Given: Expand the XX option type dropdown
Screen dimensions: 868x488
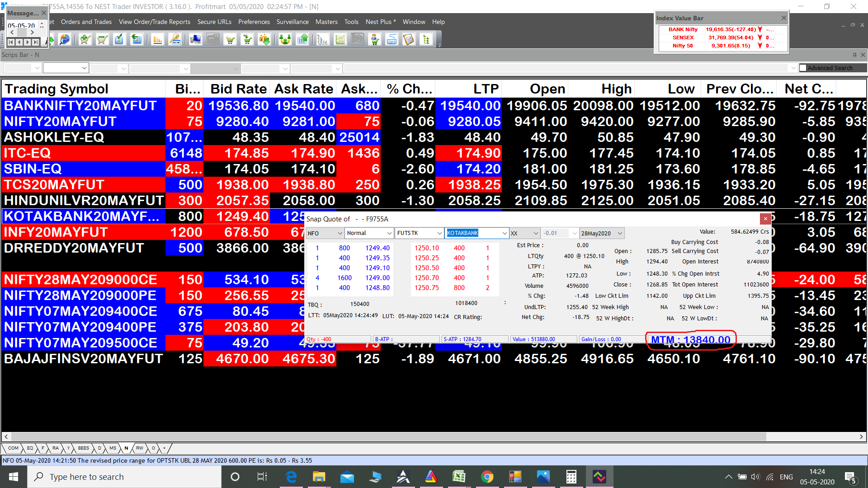Looking at the screenshot, I should 536,233.
